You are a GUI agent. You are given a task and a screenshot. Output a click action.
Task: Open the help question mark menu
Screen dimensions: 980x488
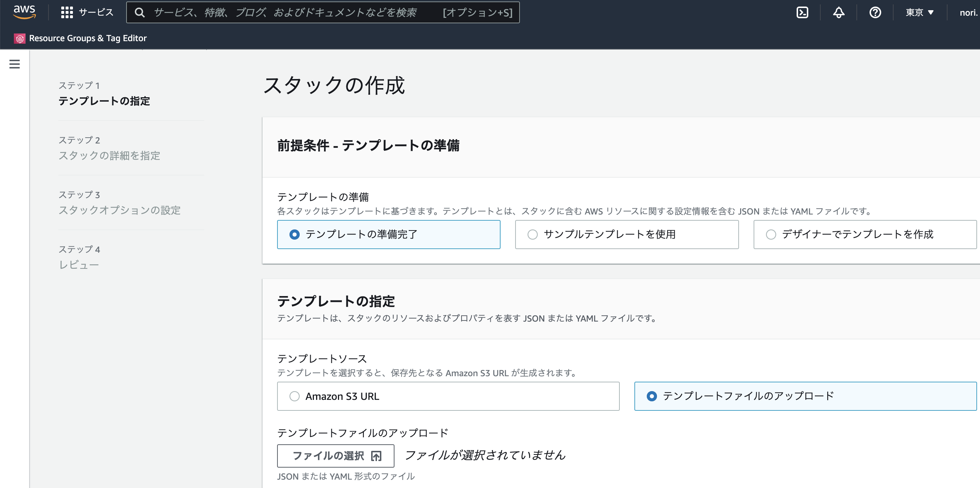pyautogui.click(x=875, y=12)
